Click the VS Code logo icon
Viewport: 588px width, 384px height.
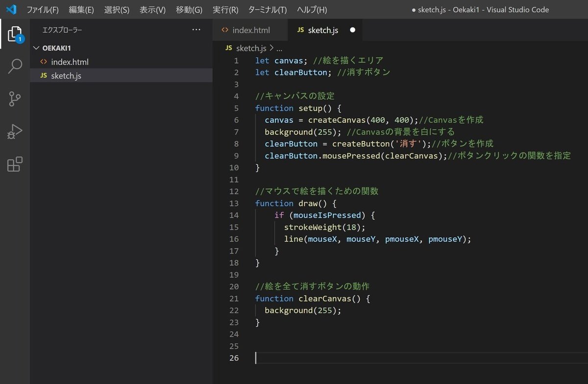pos(12,9)
